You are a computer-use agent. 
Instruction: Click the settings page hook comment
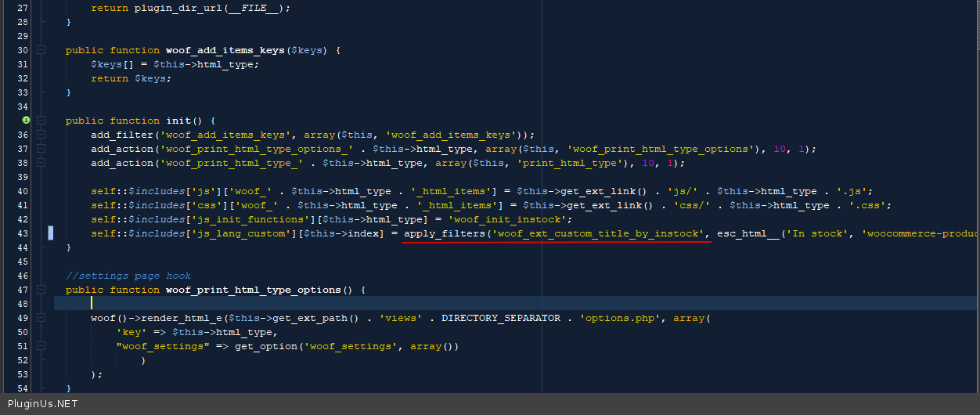pyautogui.click(x=128, y=276)
